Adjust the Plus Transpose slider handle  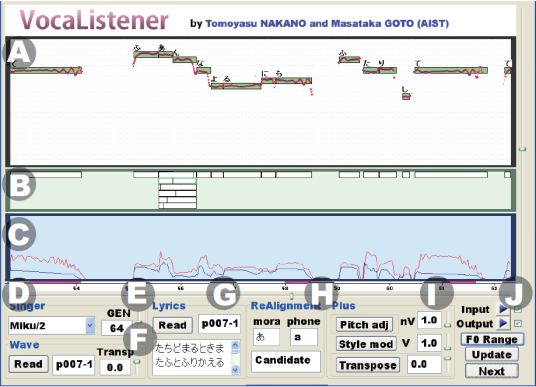447,358
